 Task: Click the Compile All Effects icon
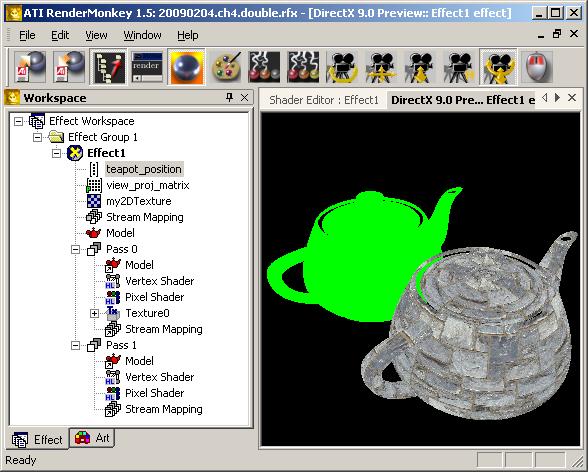[x=303, y=67]
